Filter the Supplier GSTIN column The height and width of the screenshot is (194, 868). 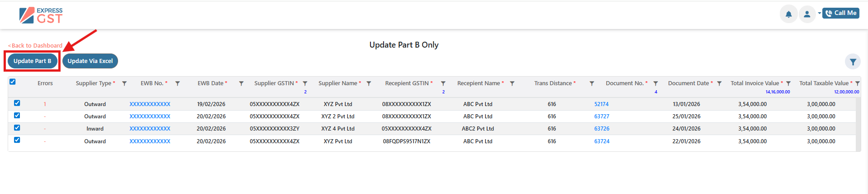(305, 83)
